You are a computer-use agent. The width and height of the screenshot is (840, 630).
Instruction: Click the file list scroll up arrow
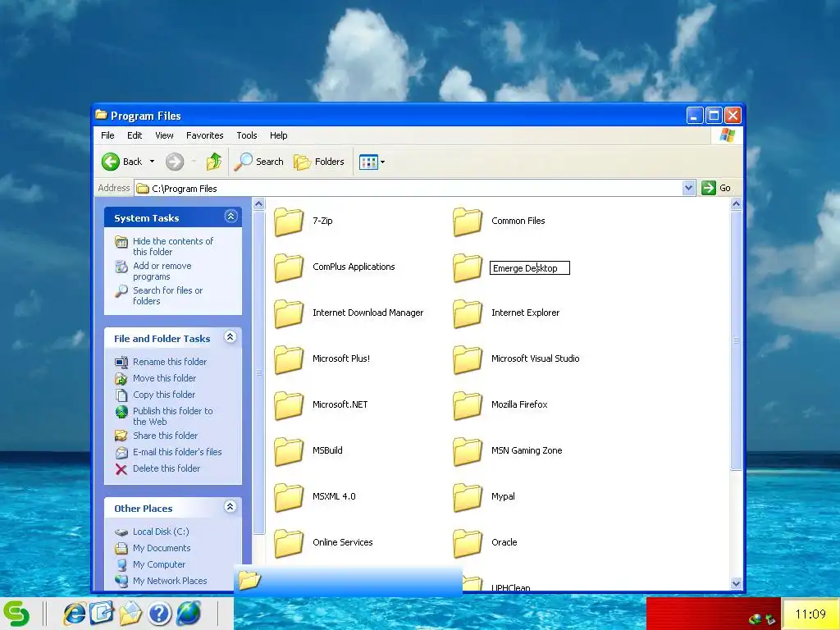[x=736, y=203]
